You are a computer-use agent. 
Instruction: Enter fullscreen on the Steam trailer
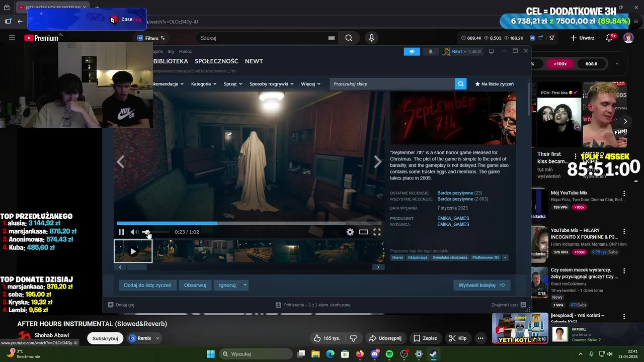tap(377, 232)
